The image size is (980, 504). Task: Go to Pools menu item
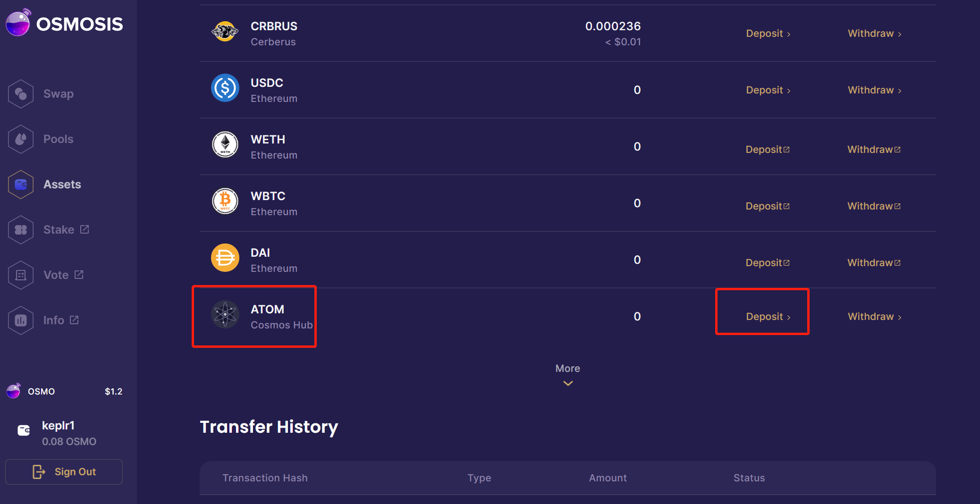(58, 139)
